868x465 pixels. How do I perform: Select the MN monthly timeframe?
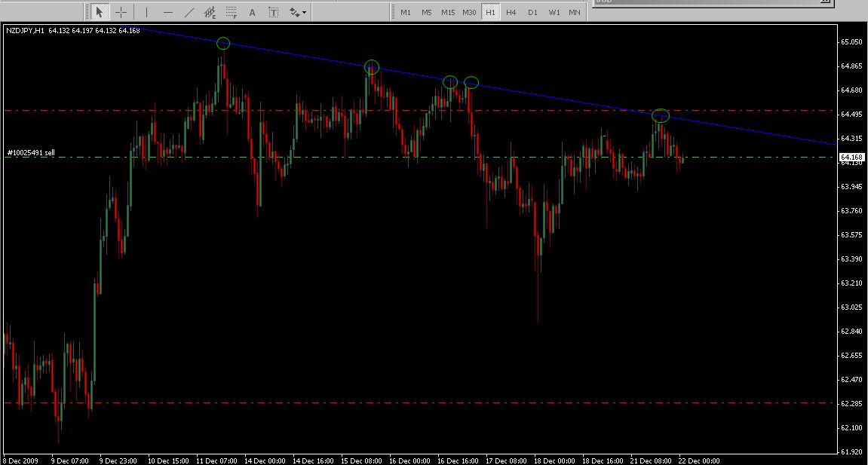pyautogui.click(x=575, y=12)
